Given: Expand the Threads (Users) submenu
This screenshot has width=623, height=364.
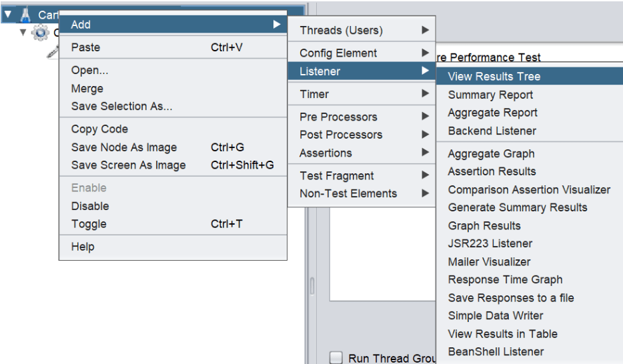Looking at the screenshot, I should point(362,30).
